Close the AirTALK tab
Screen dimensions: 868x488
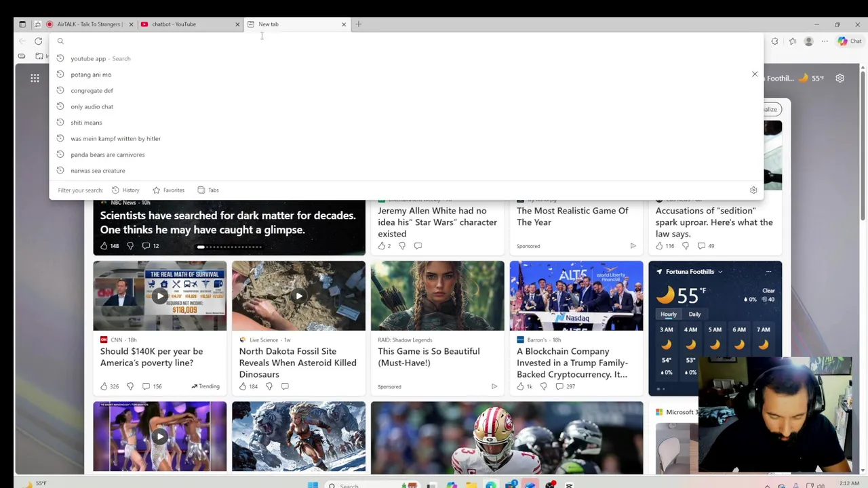pos(131,24)
